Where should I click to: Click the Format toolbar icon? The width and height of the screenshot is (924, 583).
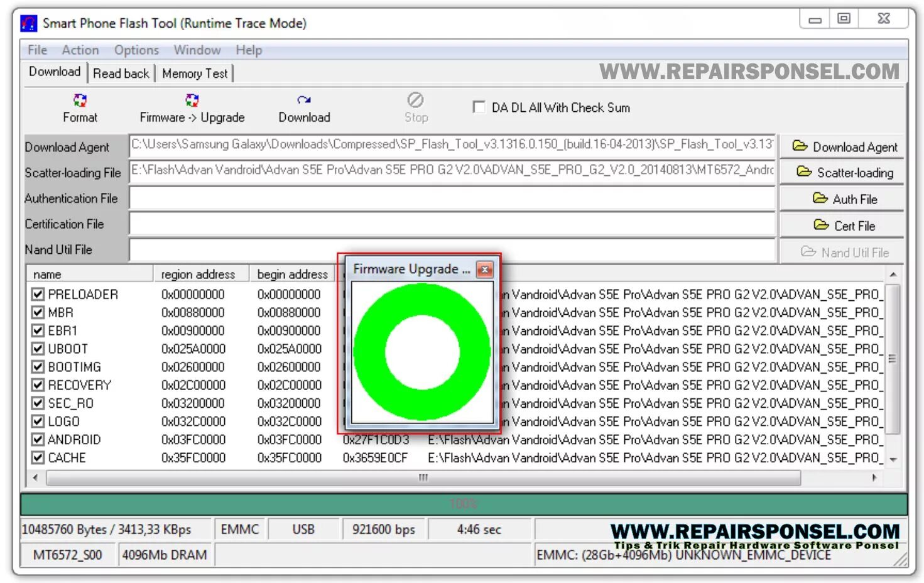tap(80, 101)
